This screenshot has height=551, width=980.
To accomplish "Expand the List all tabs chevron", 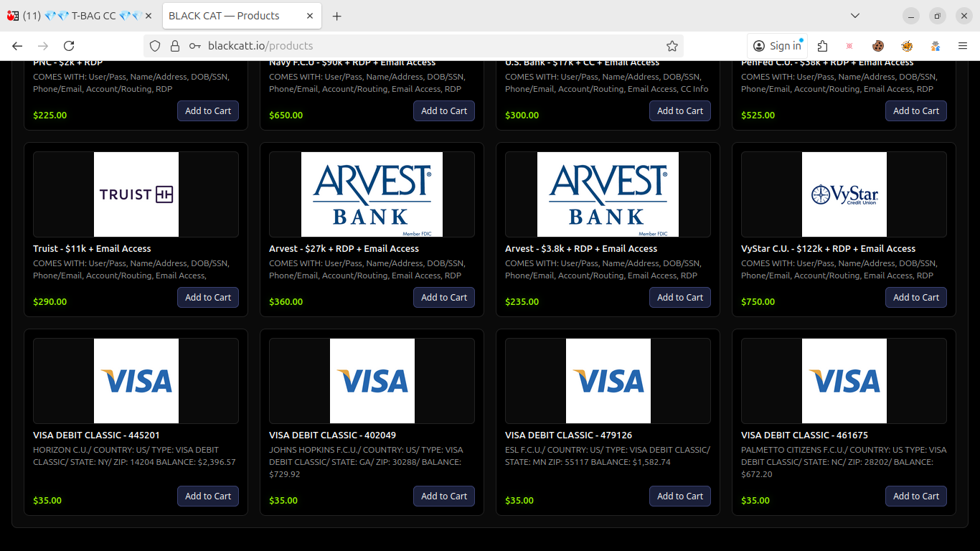I will [x=855, y=16].
